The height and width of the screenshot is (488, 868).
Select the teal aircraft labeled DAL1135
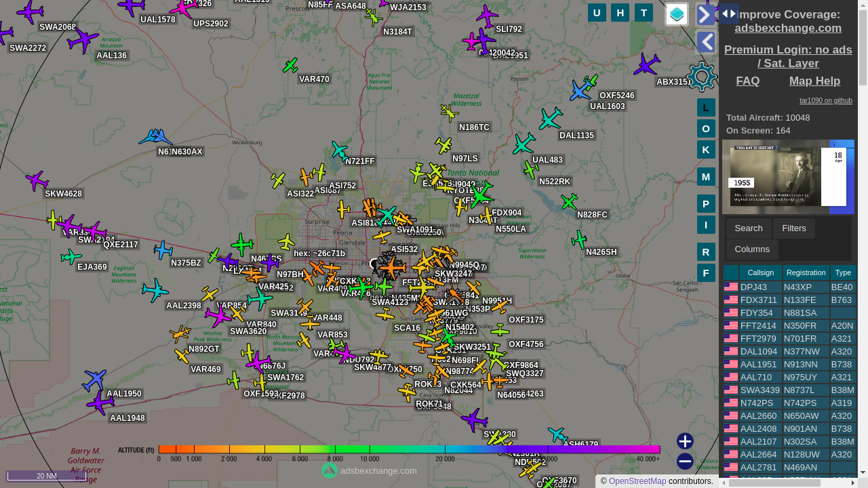(551, 119)
